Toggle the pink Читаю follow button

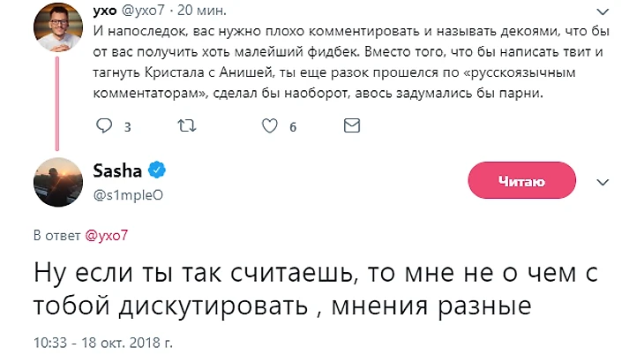pos(520,181)
